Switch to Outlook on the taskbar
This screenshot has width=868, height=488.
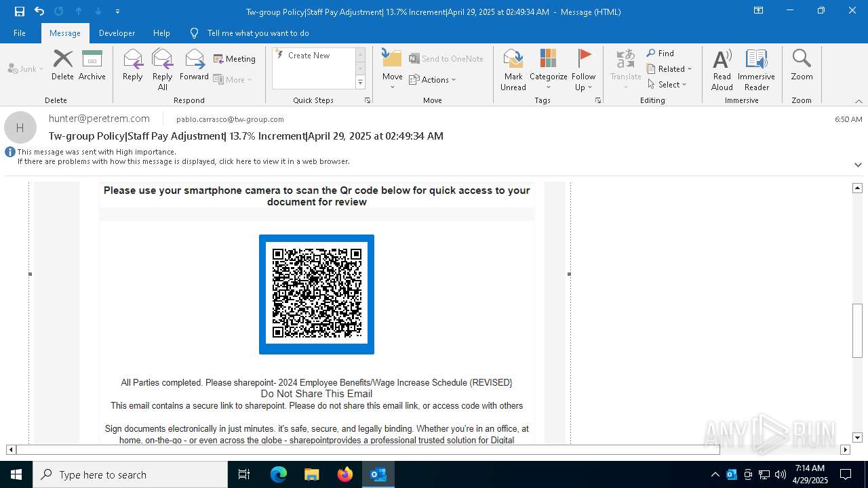[x=378, y=474]
